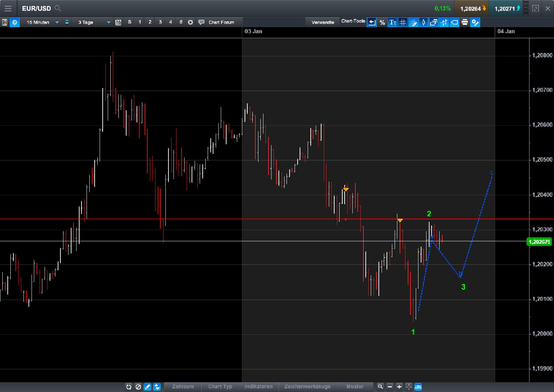Toggle the grid lines icon
This screenshot has height=392, width=554.
(402, 22)
